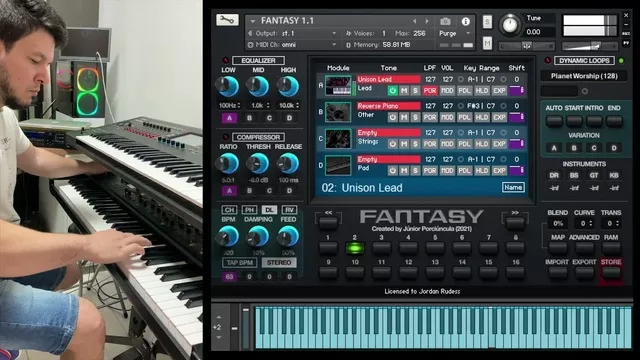Open the info icon in header
This screenshot has height=360, width=640.
click(465, 22)
